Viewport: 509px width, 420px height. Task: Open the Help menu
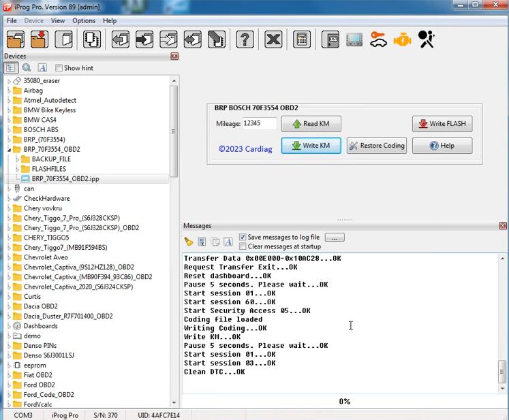click(x=110, y=20)
